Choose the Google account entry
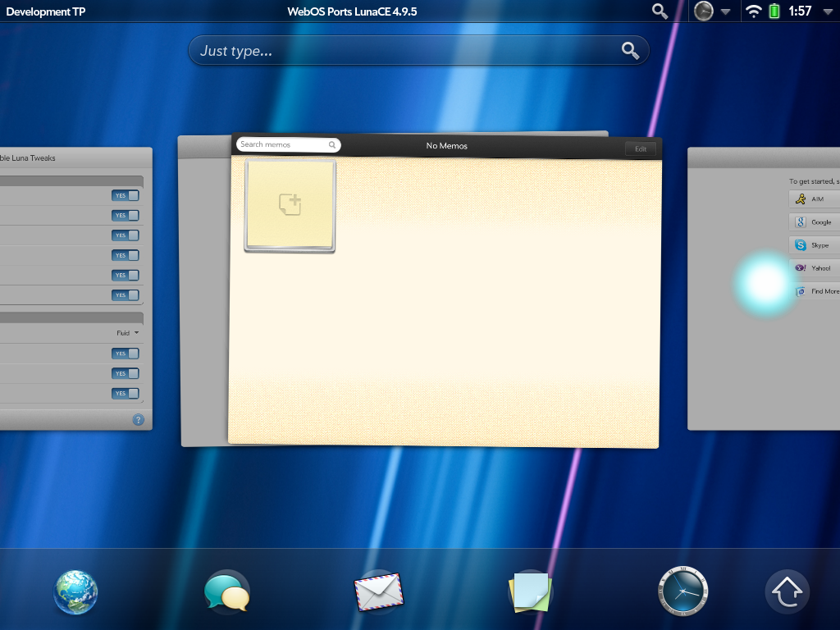Screen dimensions: 840x630 [815, 222]
